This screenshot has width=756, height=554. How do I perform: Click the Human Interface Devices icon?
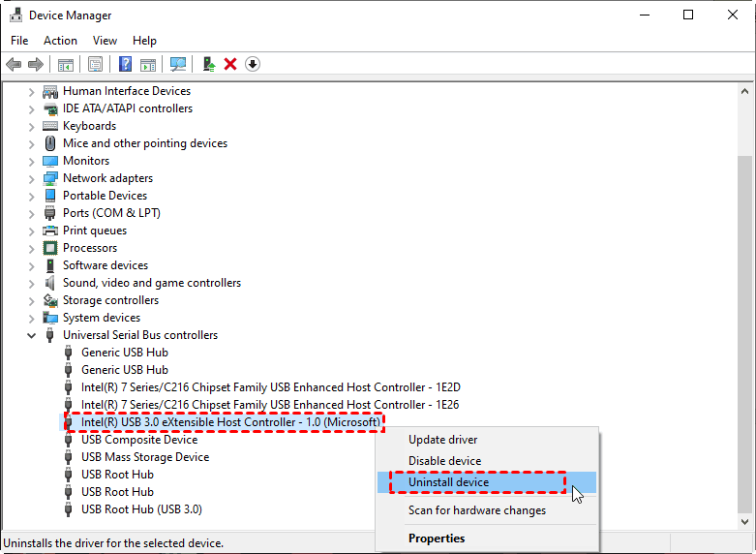[50, 91]
